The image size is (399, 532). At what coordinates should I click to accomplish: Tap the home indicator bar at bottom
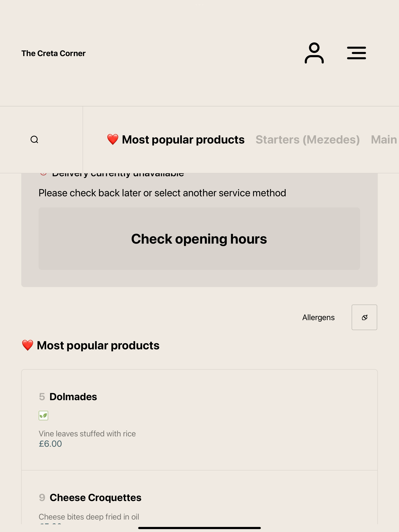coord(199,528)
